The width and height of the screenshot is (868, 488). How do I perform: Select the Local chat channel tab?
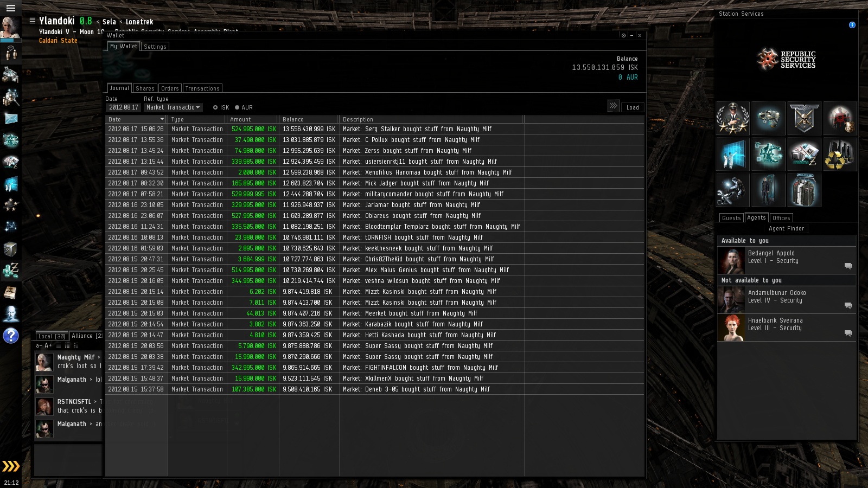point(52,336)
